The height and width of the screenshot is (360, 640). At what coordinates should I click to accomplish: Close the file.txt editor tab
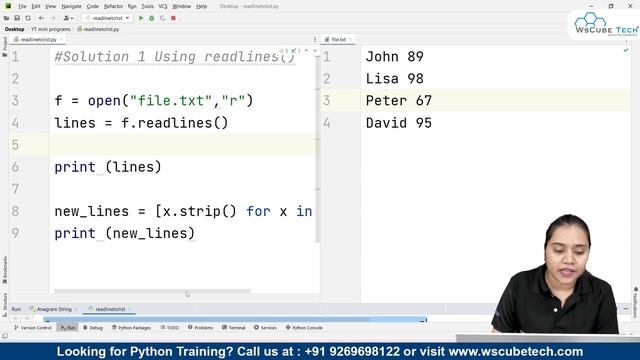tap(350, 40)
